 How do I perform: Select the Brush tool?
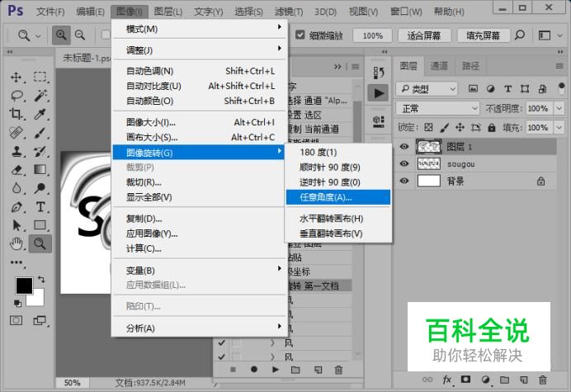pyautogui.click(x=40, y=133)
